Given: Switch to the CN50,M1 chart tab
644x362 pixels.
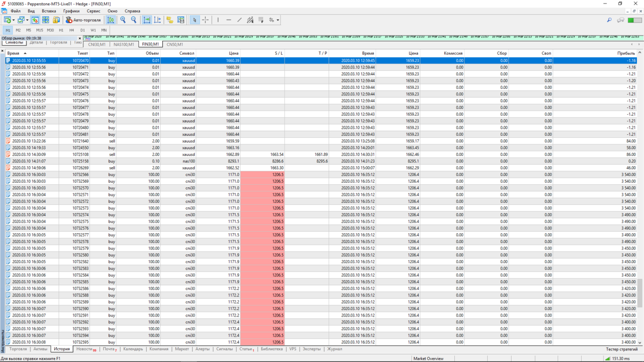Looking at the screenshot, I should click(175, 44).
